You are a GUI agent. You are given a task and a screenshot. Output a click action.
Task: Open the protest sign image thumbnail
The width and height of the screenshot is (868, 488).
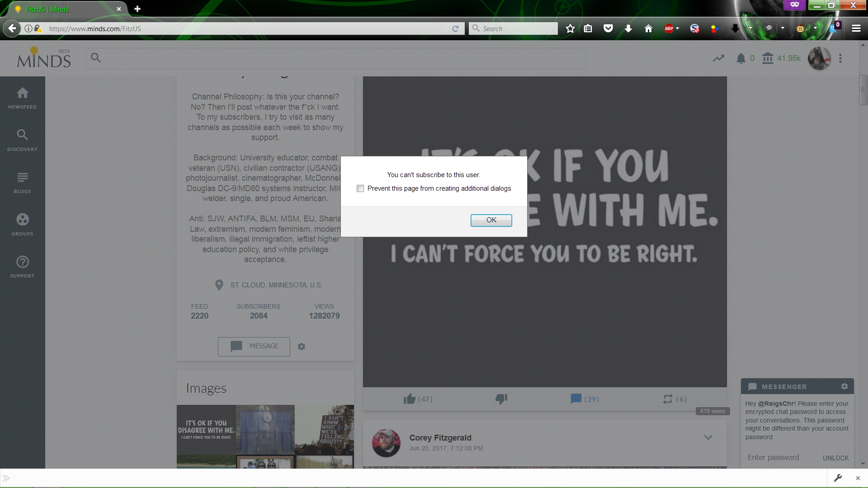click(324, 430)
